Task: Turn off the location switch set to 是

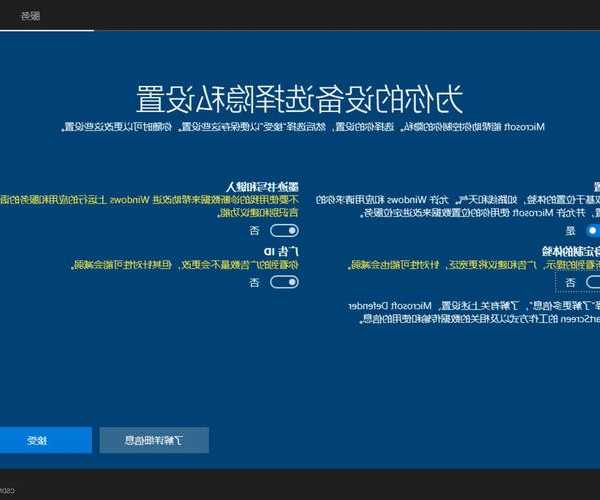Action: pyautogui.click(x=592, y=229)
